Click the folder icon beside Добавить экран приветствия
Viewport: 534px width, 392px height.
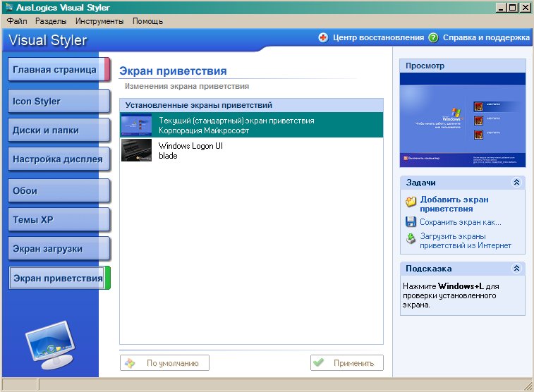pyautogui.click(x=411, y=202)
